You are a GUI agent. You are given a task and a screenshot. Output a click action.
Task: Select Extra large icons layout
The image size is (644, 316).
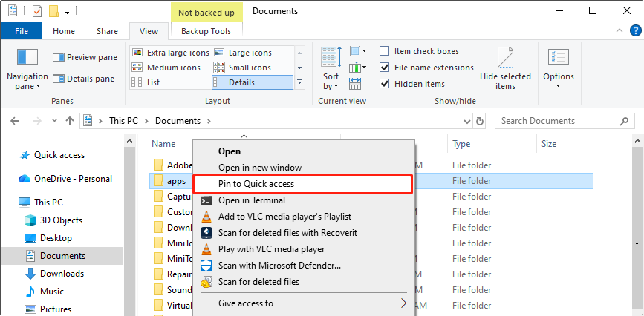(170, 53)
